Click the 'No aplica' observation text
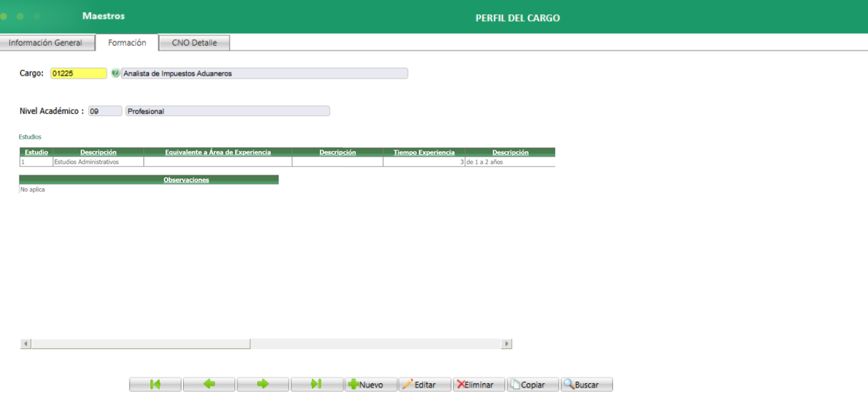 (33, 189)
